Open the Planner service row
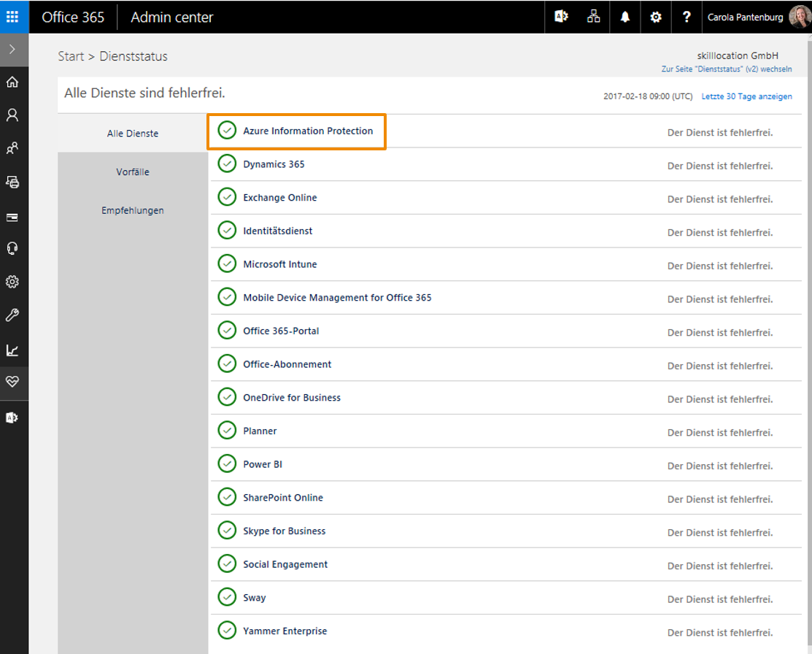The height and width of the screenshot is (654, 812). [x=506, y=431]
